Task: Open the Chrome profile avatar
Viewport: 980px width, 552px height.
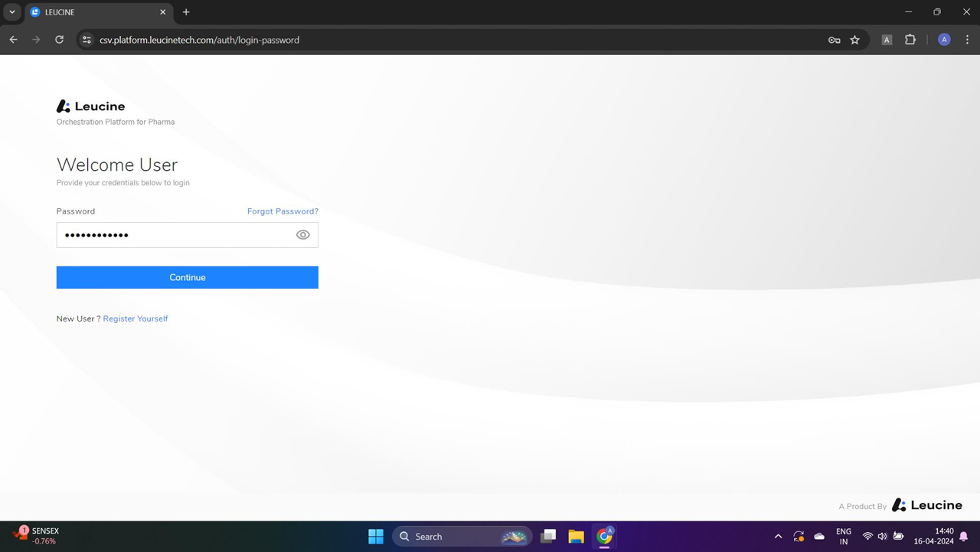Action: [x=944, y=40]
